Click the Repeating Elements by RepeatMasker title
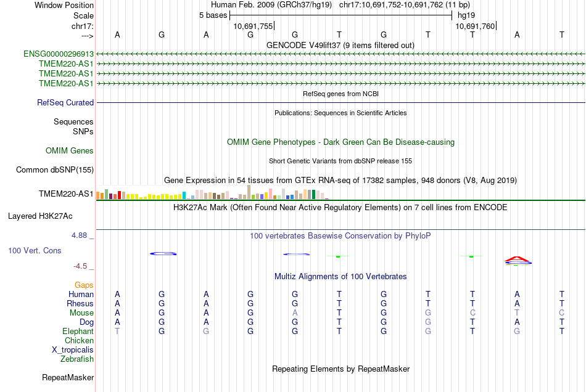Screen dimensions: 586x392 pyautogui.click(x=340, y=369)
